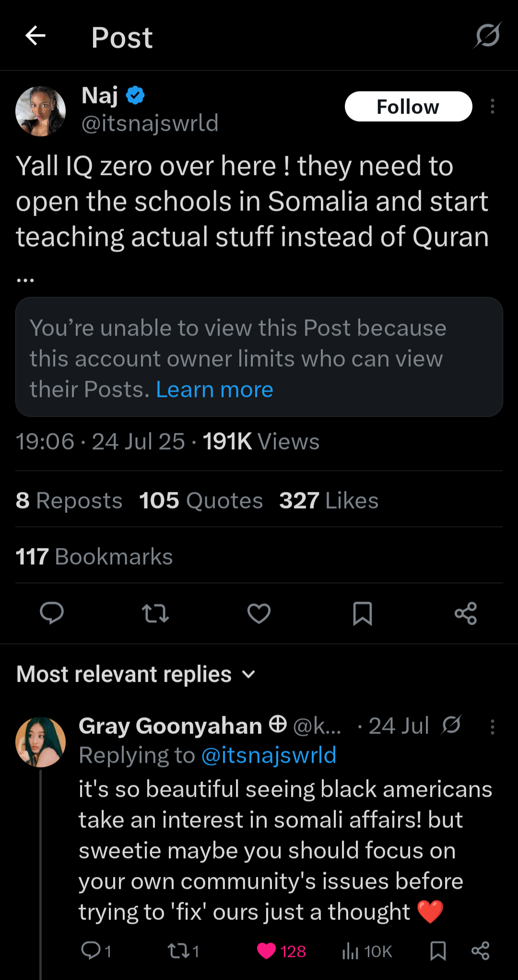Unlike Gray Goonyahan's reply
Viewport: 518px width, 980px height.
pos(267,952)
